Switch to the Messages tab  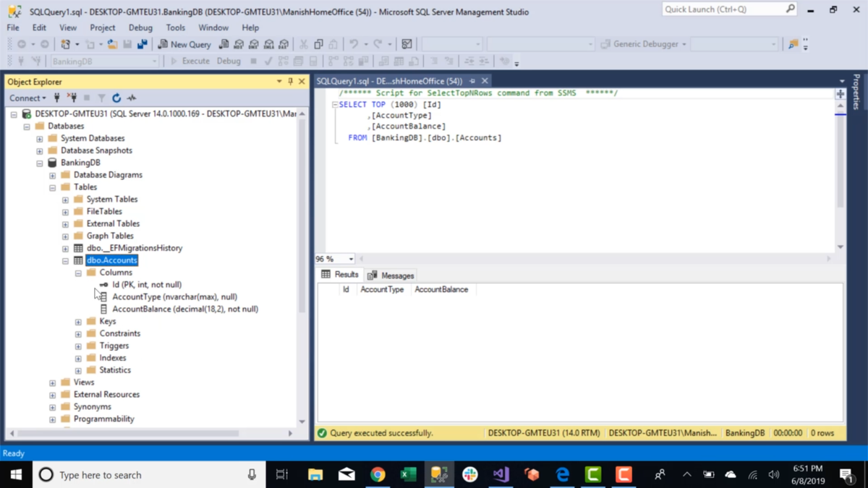click(391, 275)
